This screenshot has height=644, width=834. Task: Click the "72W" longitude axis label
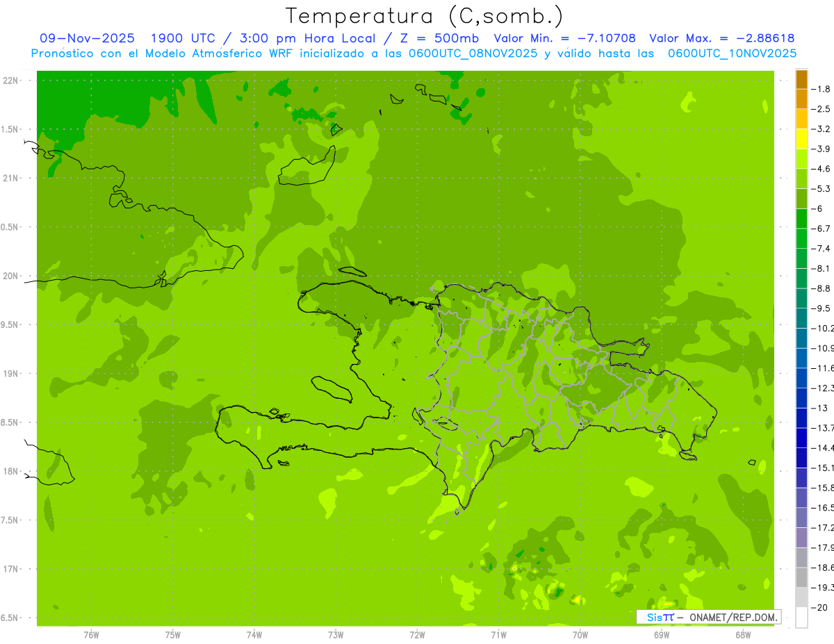point(417,635)
